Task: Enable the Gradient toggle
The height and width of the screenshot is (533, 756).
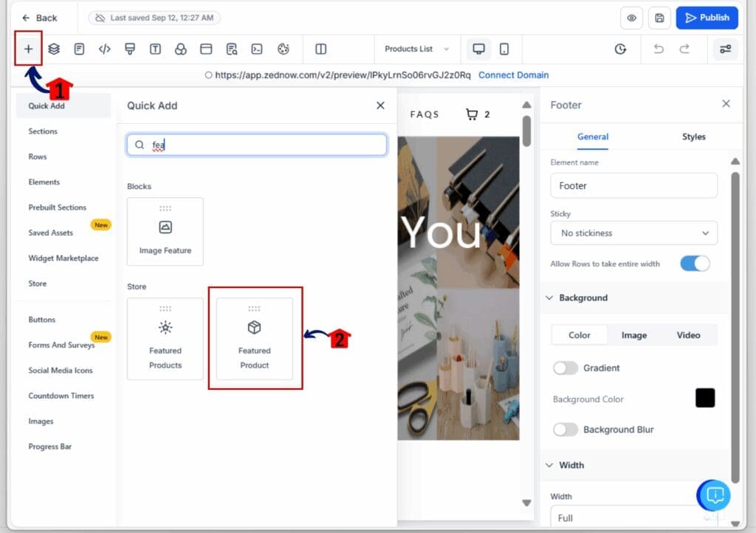Action: [566, 368]
